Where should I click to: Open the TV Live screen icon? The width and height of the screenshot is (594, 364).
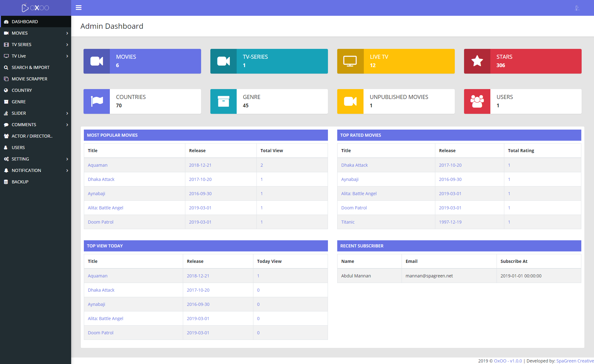[x=6, y=56]
